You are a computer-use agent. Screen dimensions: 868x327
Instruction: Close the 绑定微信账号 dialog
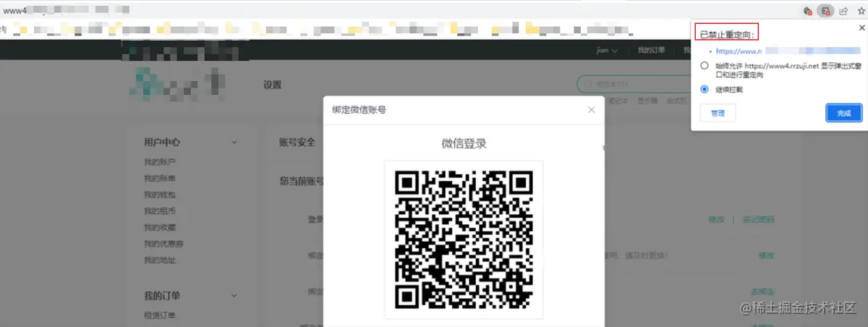coord(592,110)
